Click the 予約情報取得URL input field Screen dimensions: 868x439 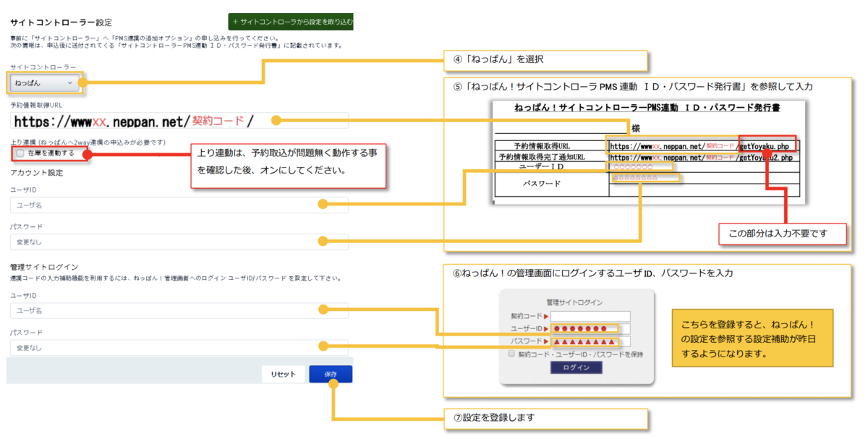coord(179,121)
